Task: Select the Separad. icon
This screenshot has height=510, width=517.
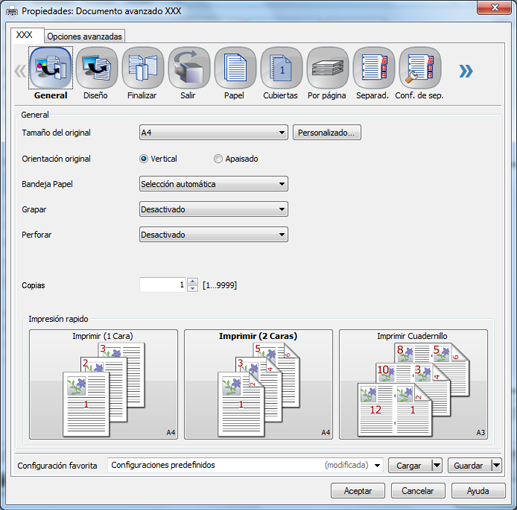Action: click(374, 68)
